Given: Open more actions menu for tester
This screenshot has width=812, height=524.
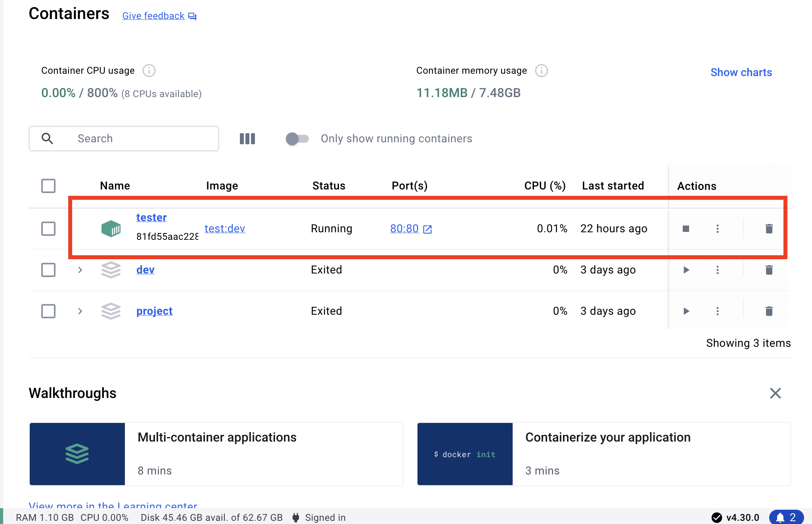Looking at the screenshot, I should point(717,229).
